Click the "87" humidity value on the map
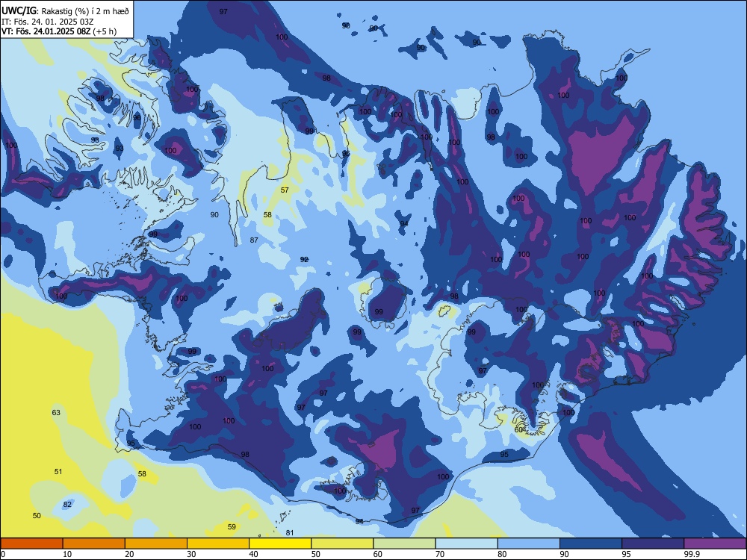 (254, 240)
